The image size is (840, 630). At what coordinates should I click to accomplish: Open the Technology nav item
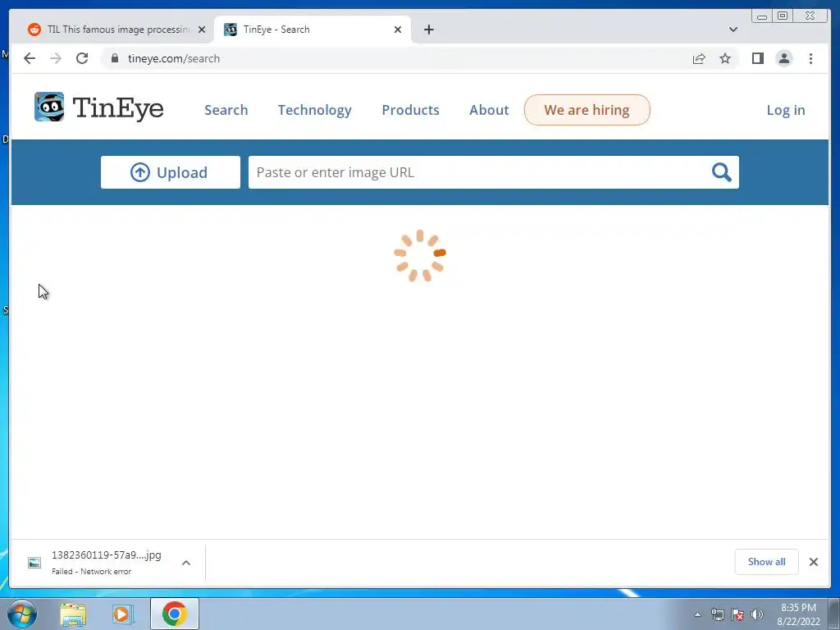coord(314,110)
